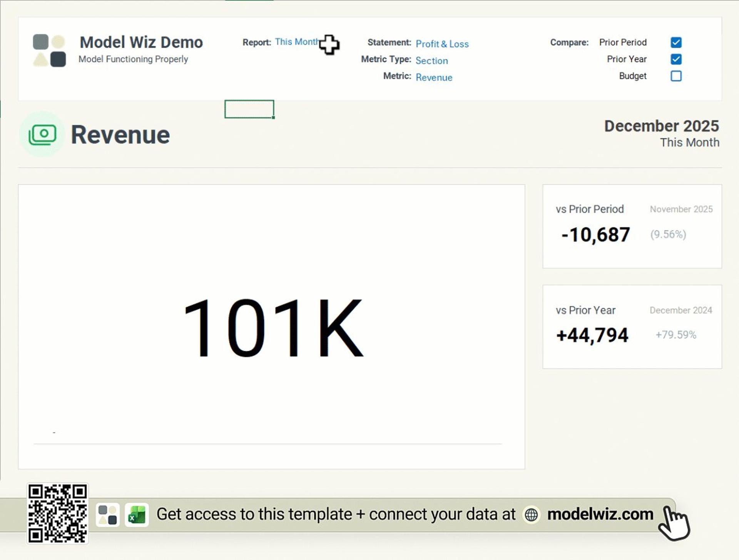Click the QR code image
This screenshot has height=560, width=739.
[58, 513]
